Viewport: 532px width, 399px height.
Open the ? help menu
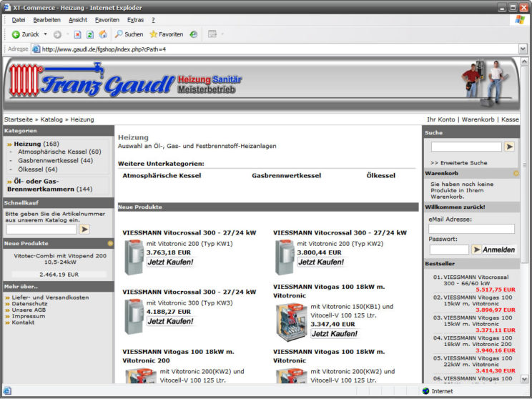tap(153, 20)
